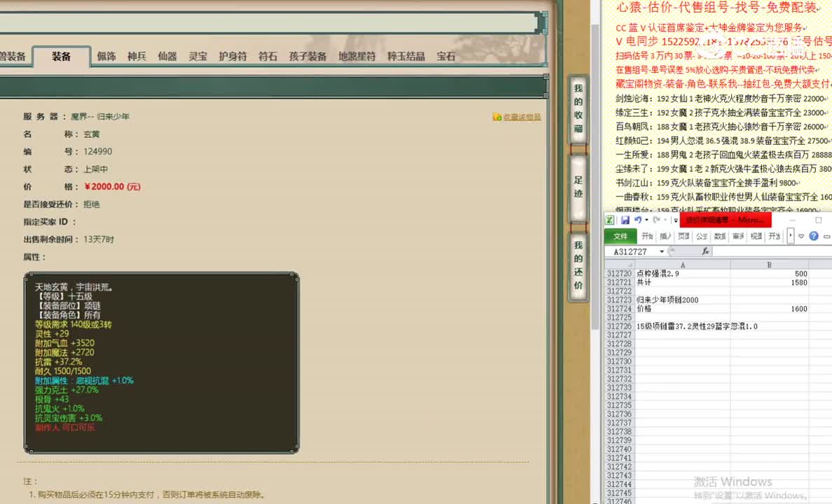Click the Redo icon on Quick Access Toolbar

coord(657,220)
